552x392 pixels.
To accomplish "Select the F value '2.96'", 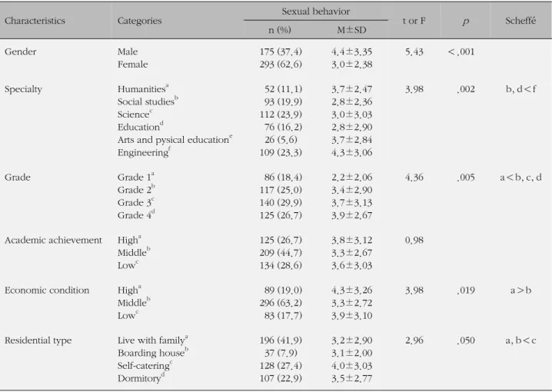I will 414,341.
